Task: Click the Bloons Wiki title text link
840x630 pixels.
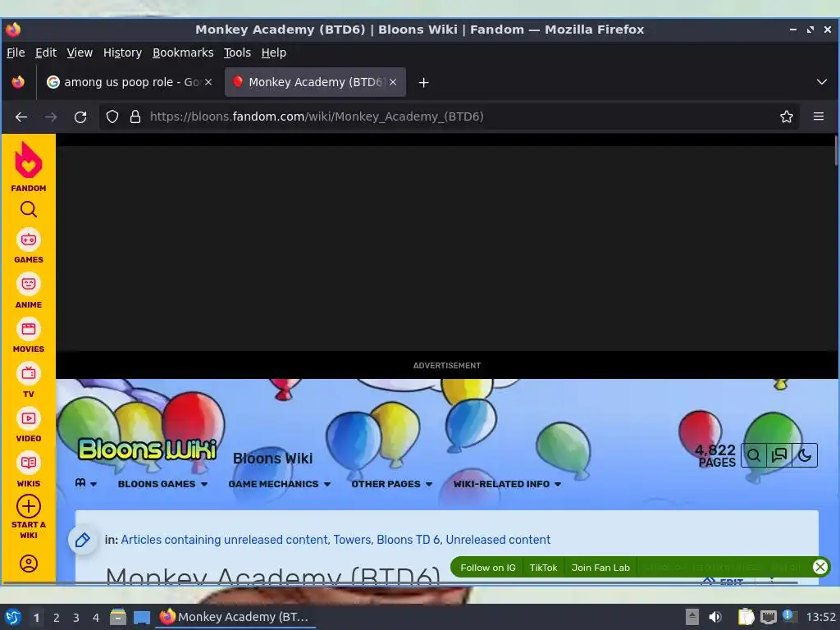Action: [272, 459]
